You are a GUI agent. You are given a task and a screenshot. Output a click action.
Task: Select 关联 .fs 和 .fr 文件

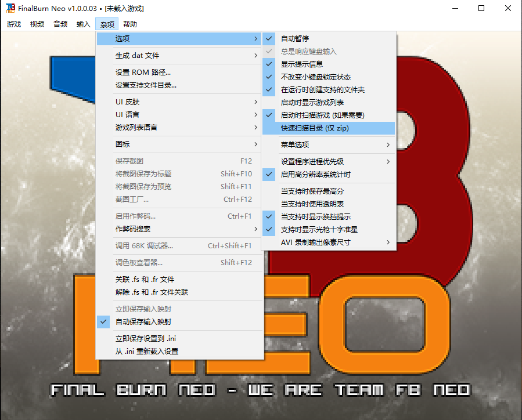(x=179, y=280)
